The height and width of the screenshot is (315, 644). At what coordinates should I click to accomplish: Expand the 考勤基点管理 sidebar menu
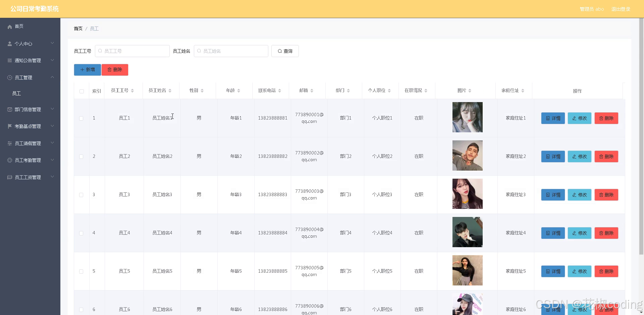pyautogui.click(x=52, y=126)
